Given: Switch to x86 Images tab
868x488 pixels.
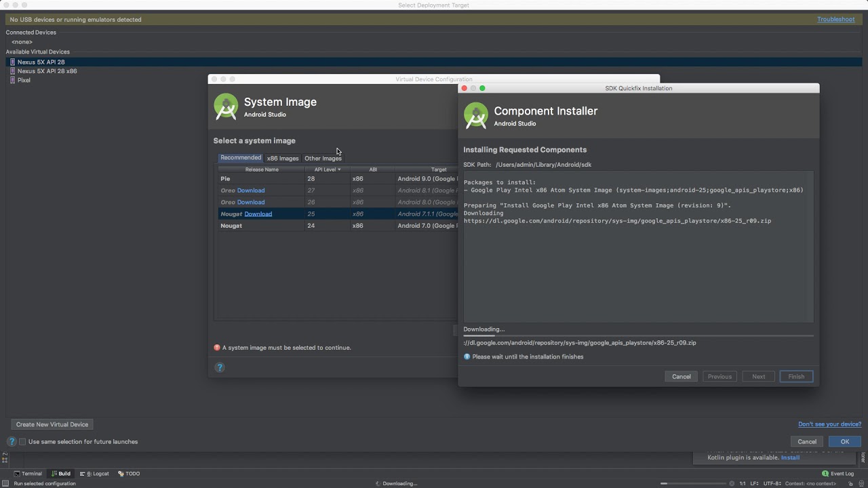Looking at the screenshot, I should click(283, 158).
